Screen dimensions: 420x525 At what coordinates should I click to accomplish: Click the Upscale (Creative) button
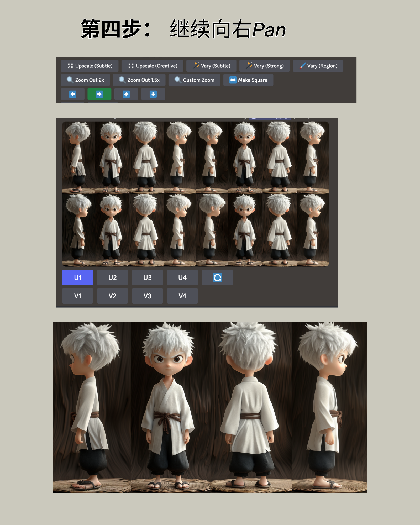coord(152,66)
